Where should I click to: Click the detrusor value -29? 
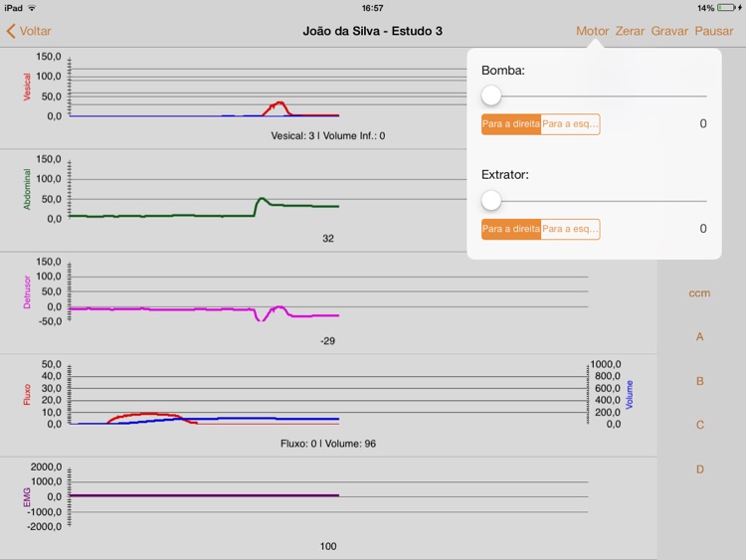click(x=327, y=341)
